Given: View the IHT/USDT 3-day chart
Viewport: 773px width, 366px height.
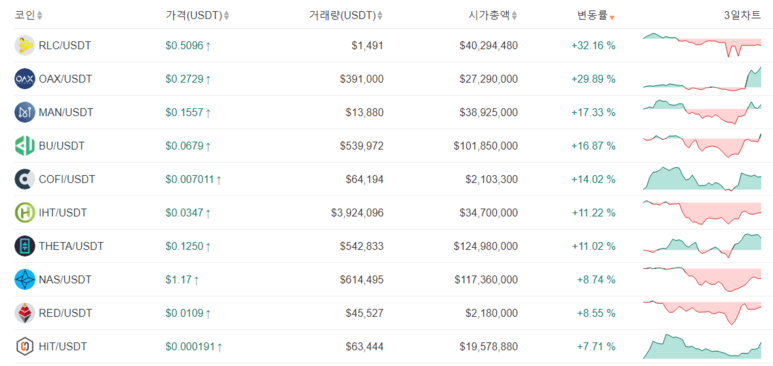Looking at the screenshot, I should click(702, 213).
